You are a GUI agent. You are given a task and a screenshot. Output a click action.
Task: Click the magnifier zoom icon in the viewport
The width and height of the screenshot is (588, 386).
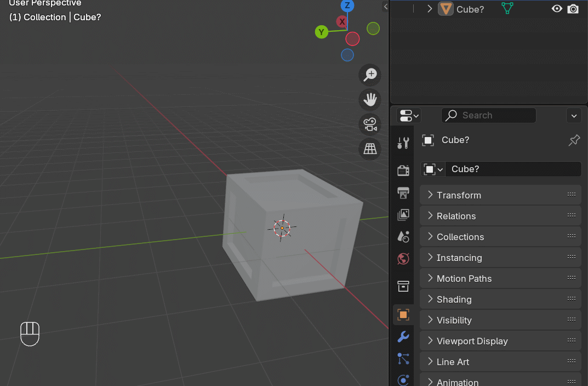click(369, 75)
